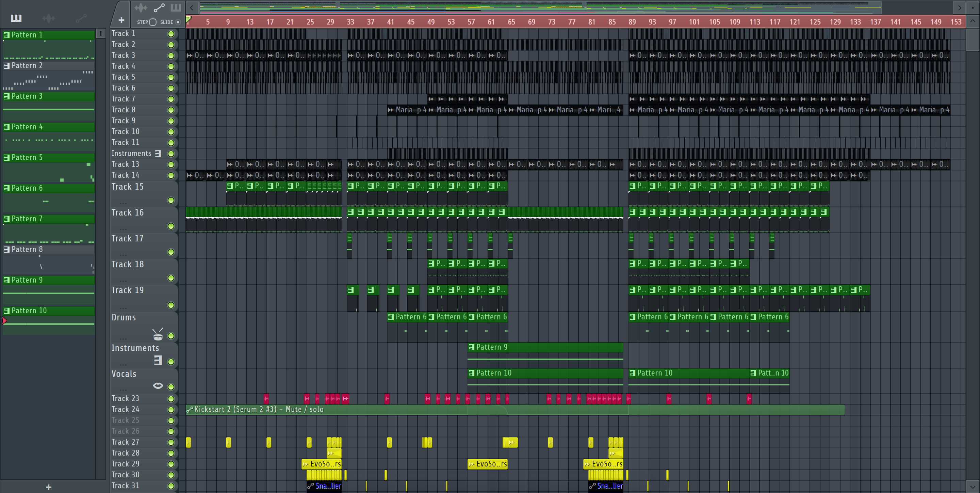Screen dimensions: 980x493
Task: Select the Track 27 header
Action: pyautogui.click(x=144, y=442)
